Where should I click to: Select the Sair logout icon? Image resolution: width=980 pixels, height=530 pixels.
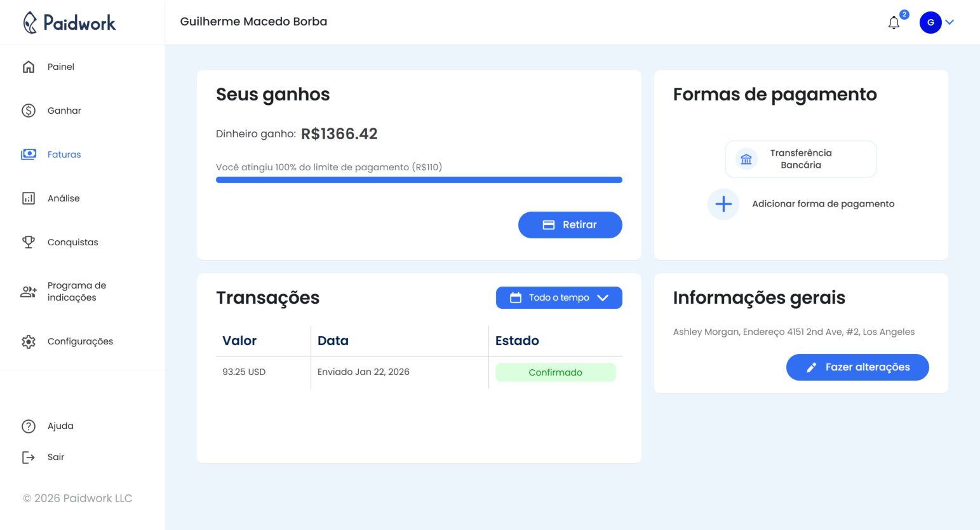29,456
